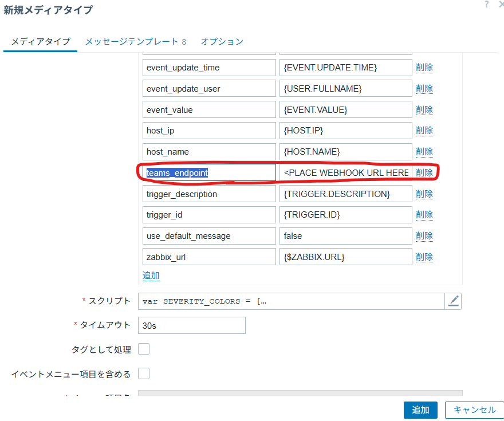
Task: Open the script editor pencil icon
Action: coord(453,301)
